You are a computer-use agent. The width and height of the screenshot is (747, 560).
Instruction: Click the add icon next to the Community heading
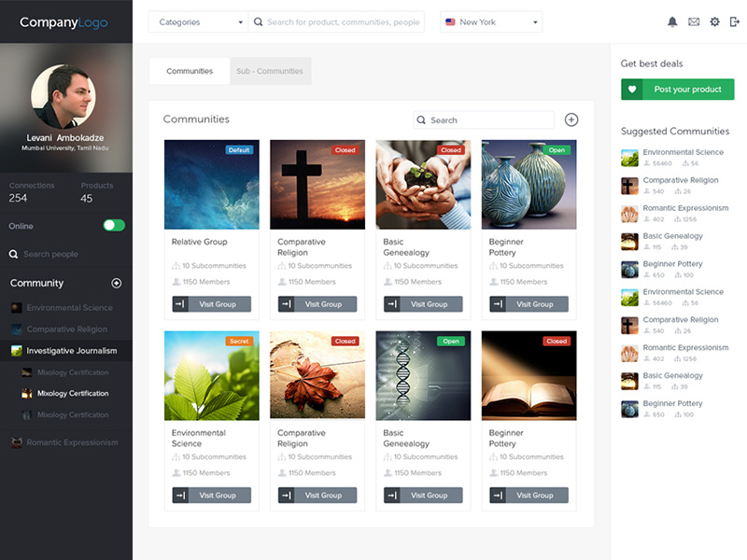click(116, 283)
